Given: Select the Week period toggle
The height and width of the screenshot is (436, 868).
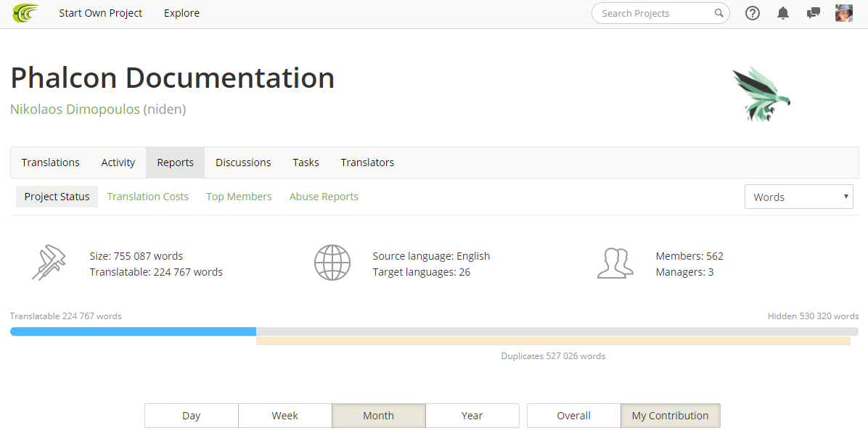Looking at the screenshot, I should point(285,416).
